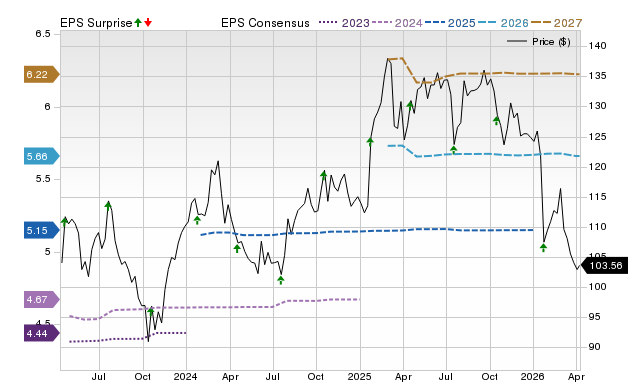This screenshot has height=382, width=640.
Task: Click the red down arrow in the EPS Surprise legend
Action: coord(148,22)
